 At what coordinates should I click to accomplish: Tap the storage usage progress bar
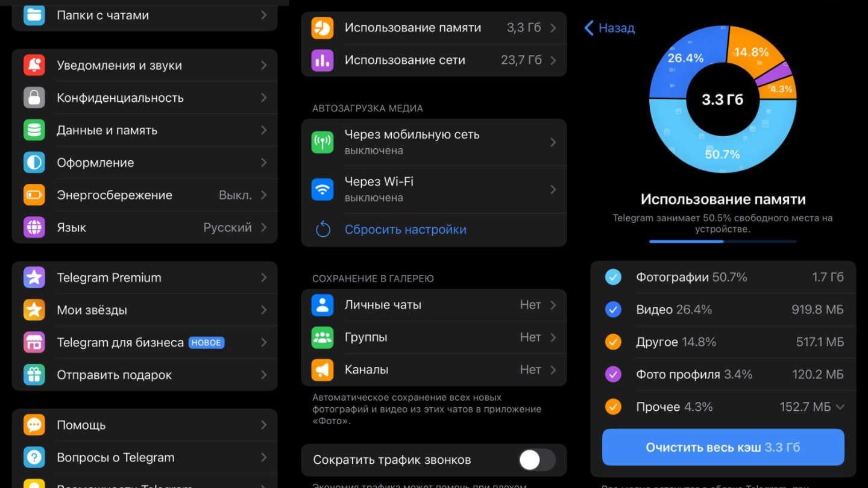(723, 242)
